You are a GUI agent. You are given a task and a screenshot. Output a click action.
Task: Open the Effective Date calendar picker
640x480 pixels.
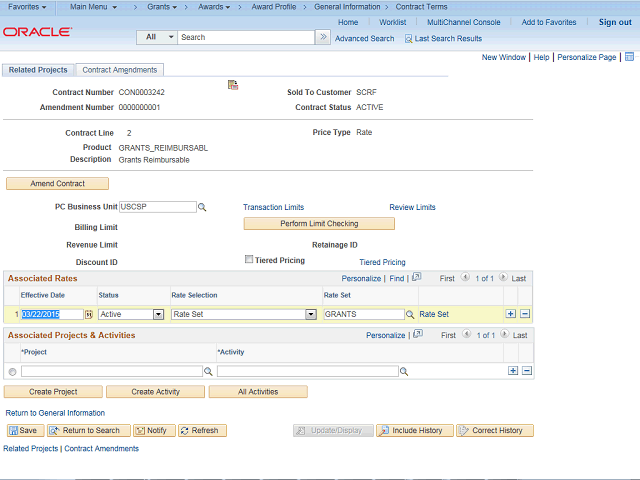89,314
